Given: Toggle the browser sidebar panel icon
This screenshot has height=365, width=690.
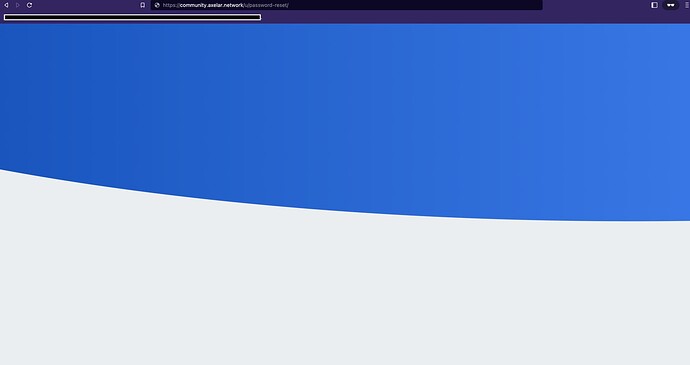Looking at the screenshot, I should tap(654, 5).
